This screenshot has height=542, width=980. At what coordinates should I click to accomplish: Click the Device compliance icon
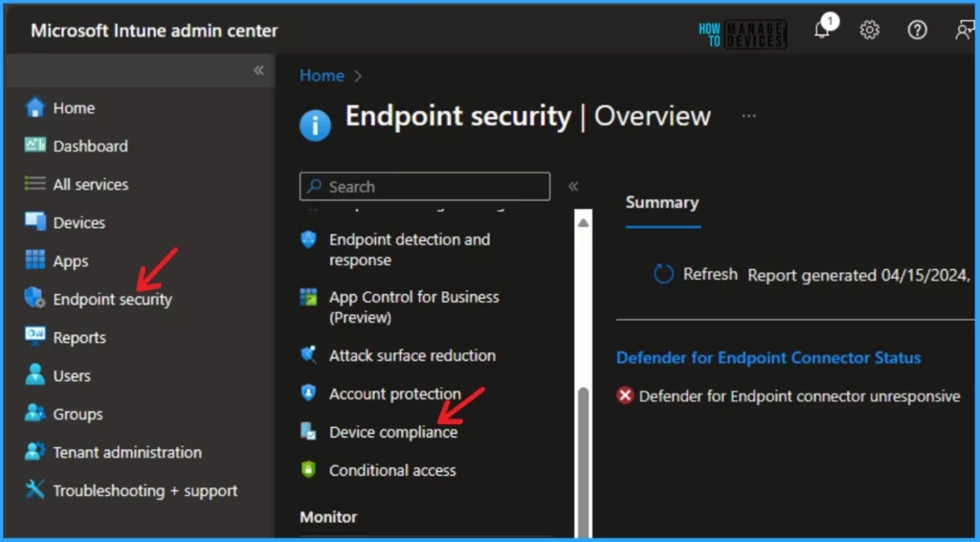coord(309,431)
